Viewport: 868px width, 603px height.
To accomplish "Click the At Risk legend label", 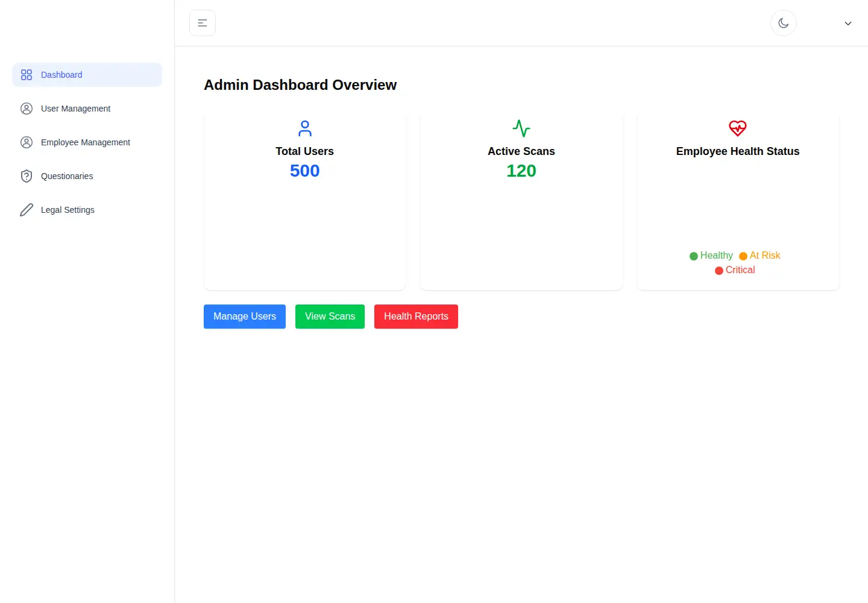I will pos(765,256).
